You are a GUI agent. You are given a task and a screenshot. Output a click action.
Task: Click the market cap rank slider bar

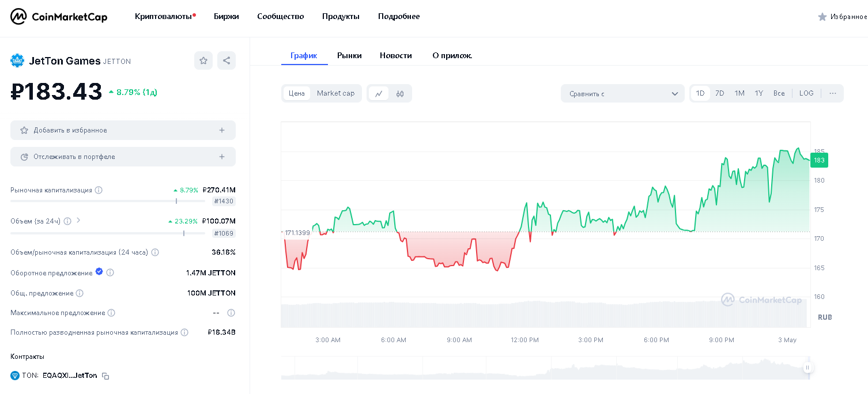coord(108,201)
